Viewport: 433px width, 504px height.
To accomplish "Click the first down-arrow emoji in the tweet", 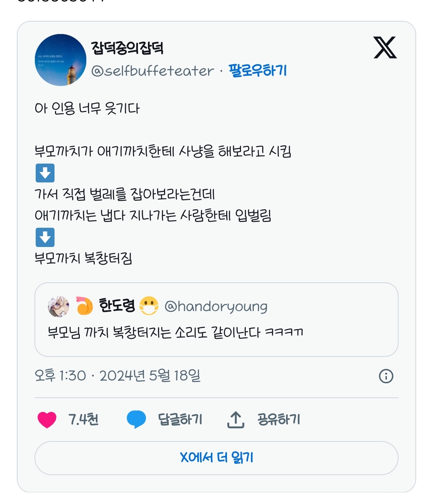I will click(x=45, y=173).
